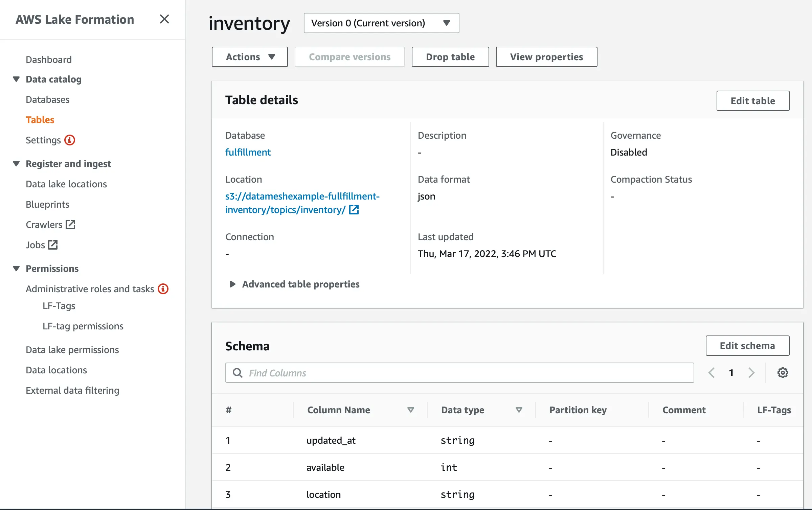Screen dimensions: 812x510
Task: Click the Compare versions button
Action: tap(349, 57)
